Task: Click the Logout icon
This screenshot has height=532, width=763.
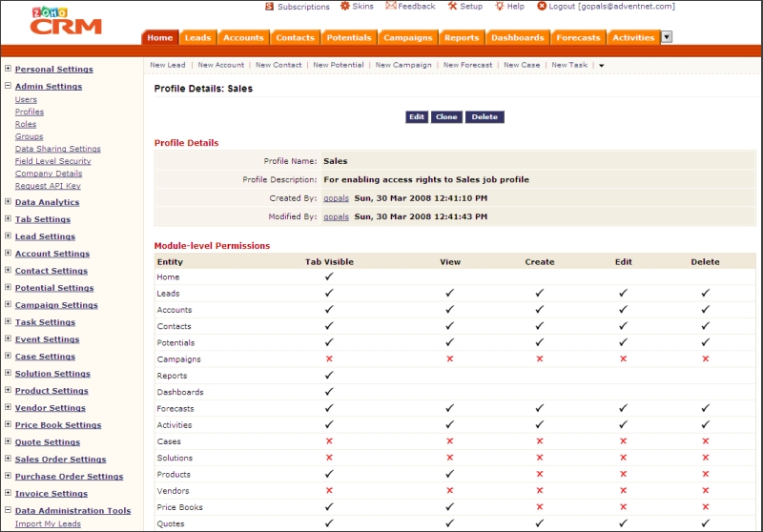Action: tap(542, 7)
